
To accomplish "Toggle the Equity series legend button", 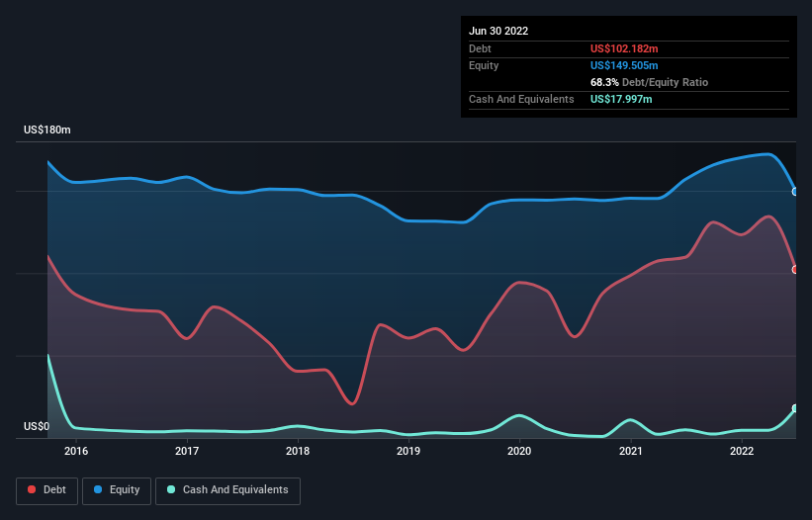I will (117, 490).
